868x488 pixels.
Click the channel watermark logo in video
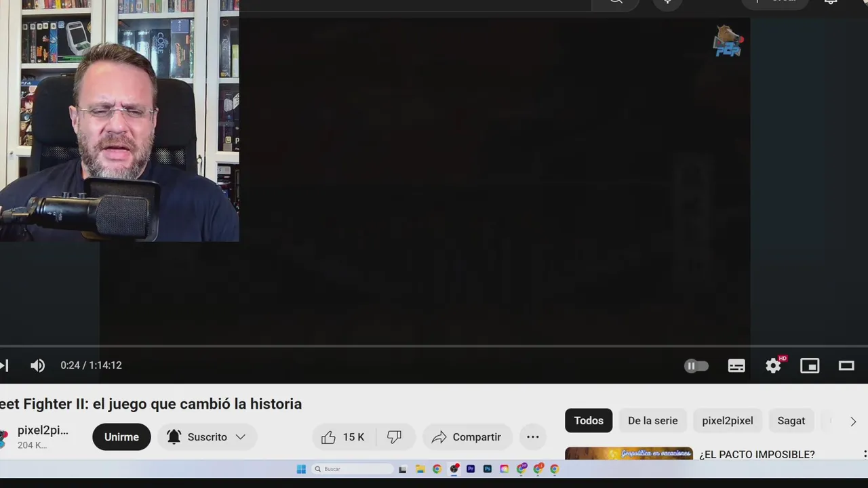coord(728,42)
